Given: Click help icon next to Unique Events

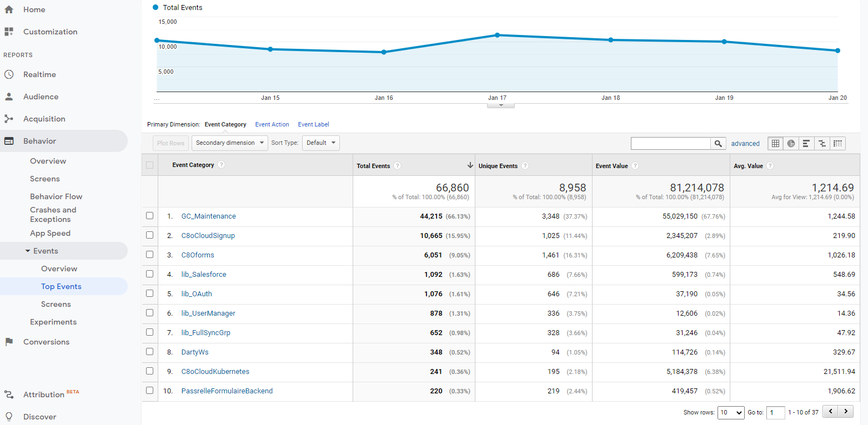Looking at the screenshot, I should [x=525, y=166].
